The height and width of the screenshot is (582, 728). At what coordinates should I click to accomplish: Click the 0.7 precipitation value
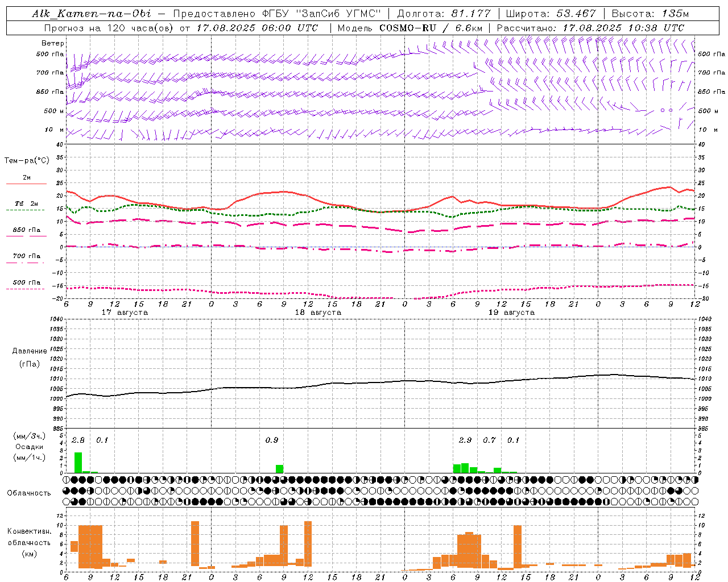[489, 440]
